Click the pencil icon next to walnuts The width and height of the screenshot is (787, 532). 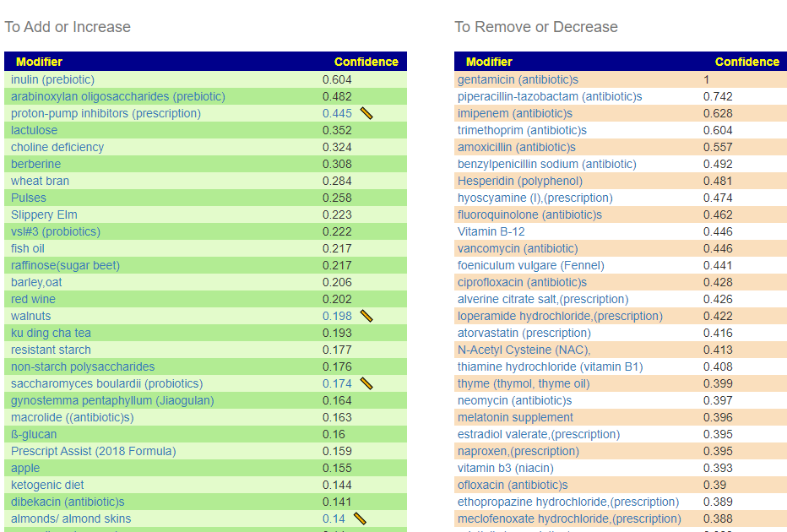(x=366, y=316)
